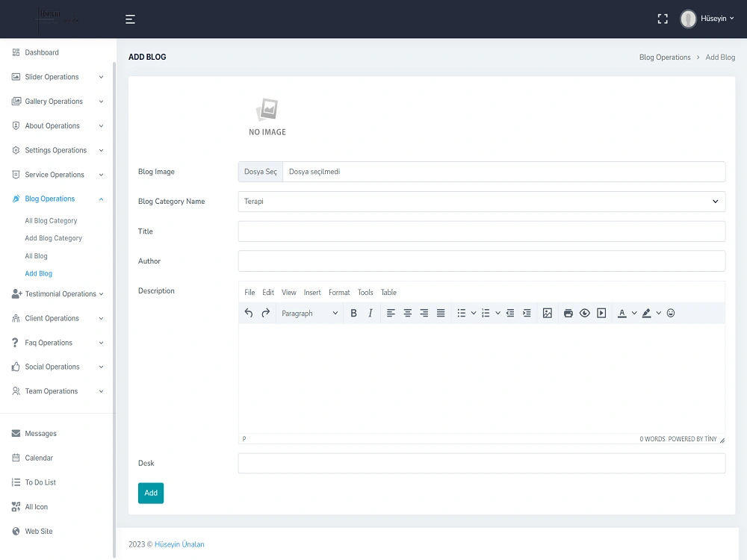Open the editor View menu
The width and height of the screenshot is (747, 560).
pos(288,293)
